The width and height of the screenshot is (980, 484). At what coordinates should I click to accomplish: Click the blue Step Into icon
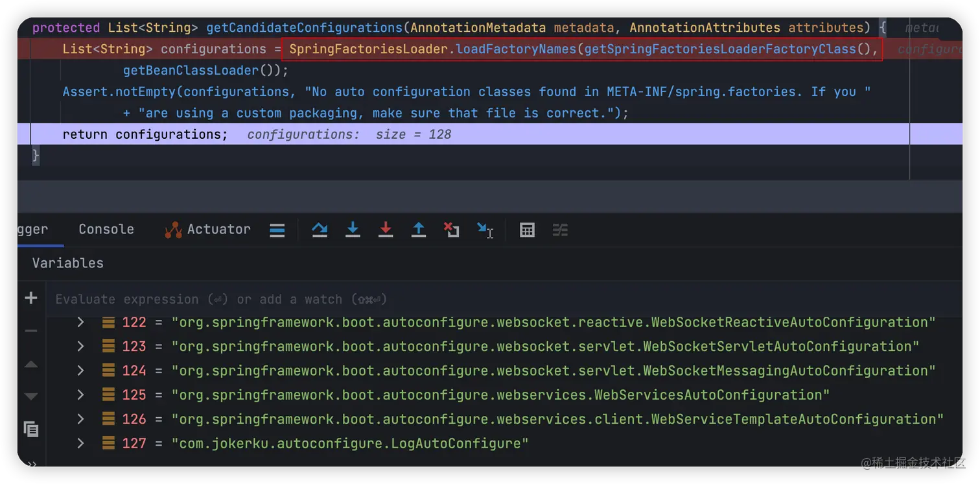point(353,230)
